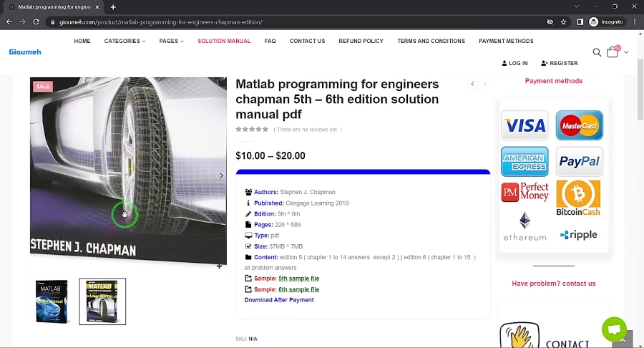Open the HOME menu item
644x348 pixels.
82,41
